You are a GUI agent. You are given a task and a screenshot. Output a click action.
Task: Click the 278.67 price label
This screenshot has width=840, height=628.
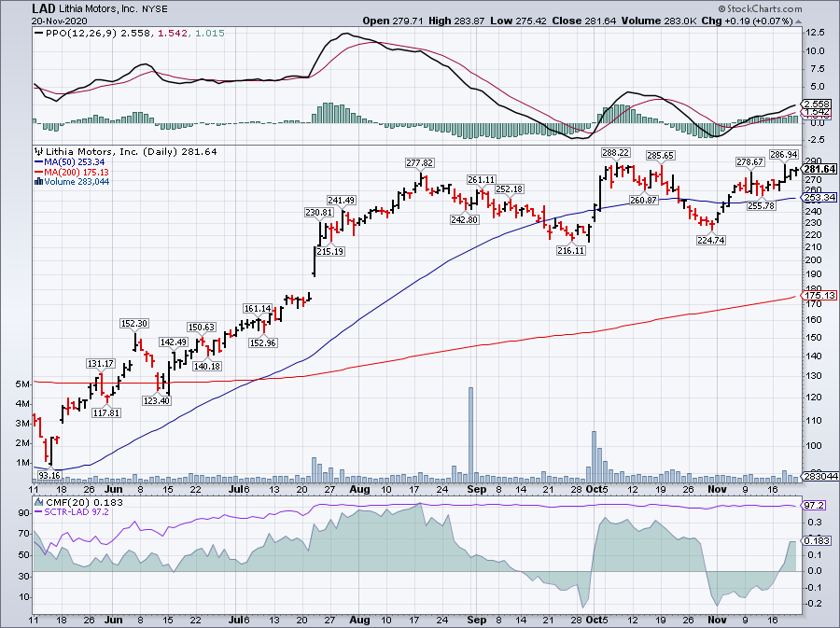(750, 161)
